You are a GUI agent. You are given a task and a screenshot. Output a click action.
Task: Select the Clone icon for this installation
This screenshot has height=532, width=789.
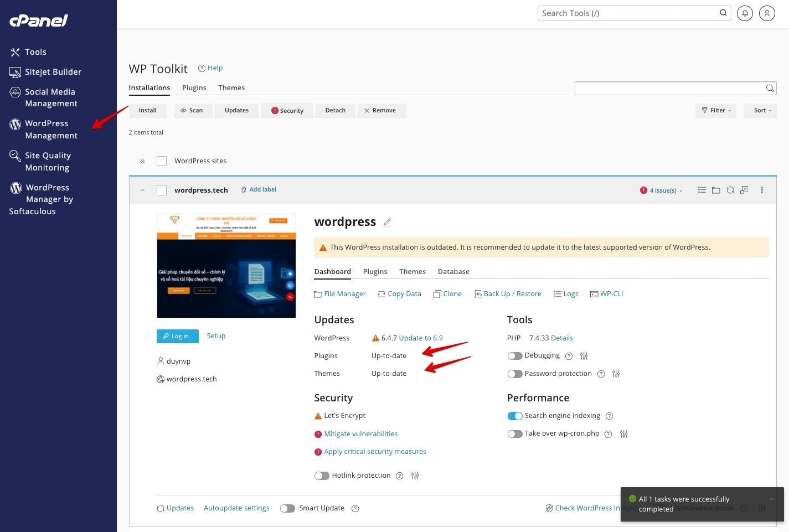[x=447, y=293]
